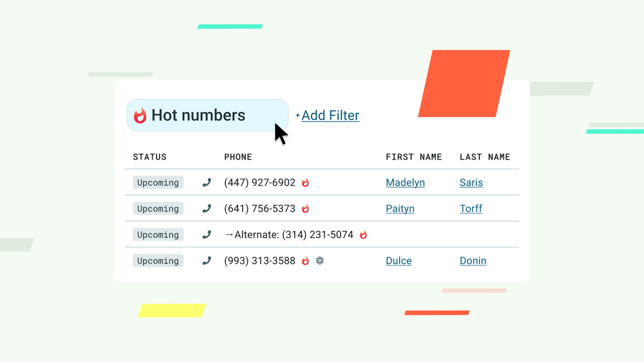The image size is (644, 362).
Task: Click the Add Filter link
Action: (330, 115)
